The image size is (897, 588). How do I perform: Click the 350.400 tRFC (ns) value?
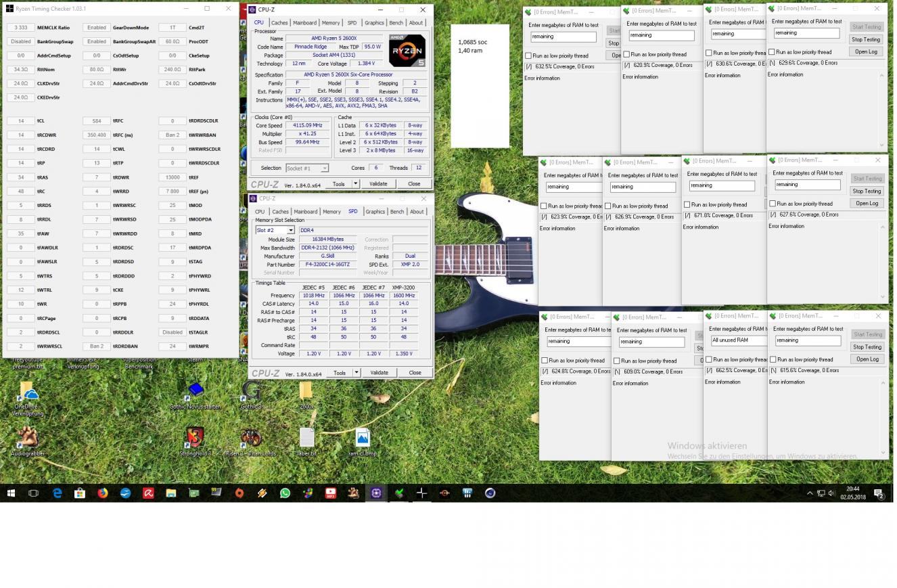pyautogui.click(x=97, y=135)
